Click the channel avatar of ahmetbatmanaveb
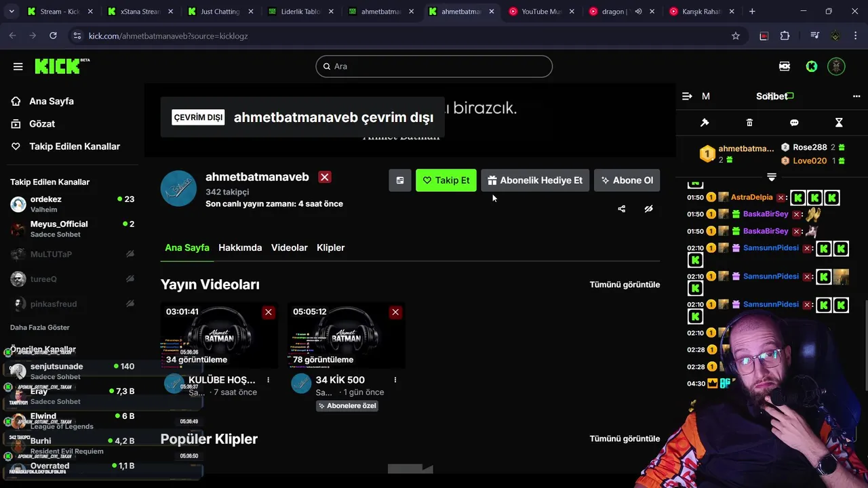 (x=178, y=188)
